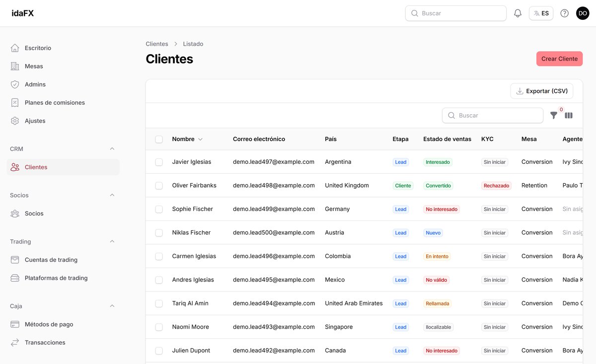The width and height of the screenshot is (596, 364).
Task: Sort by the Nombre column chevron
Action: pyautogui.click(x=200, y=140)
